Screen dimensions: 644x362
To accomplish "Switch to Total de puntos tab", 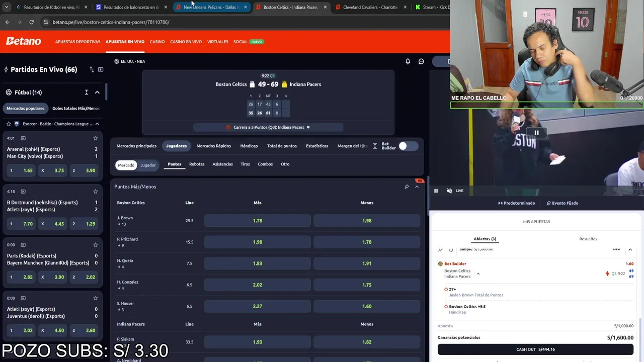I will coord(282,146).
